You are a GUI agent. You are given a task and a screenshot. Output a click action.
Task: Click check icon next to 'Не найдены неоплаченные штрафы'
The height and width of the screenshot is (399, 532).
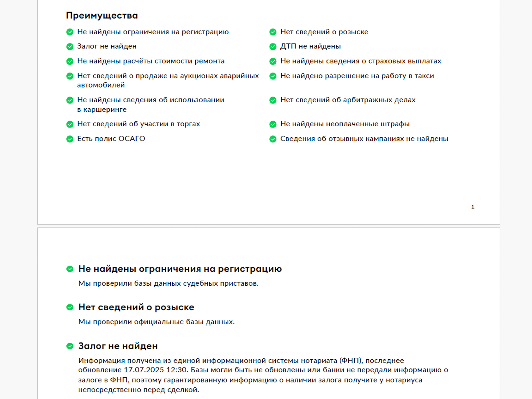click(273, 124)
